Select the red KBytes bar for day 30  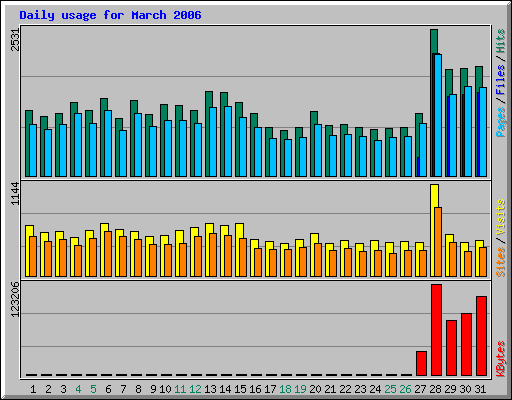(x=466, y=345)
